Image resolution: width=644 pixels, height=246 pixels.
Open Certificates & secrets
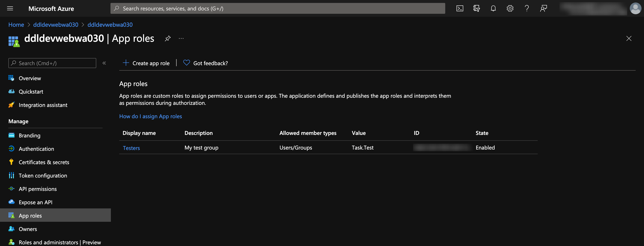(x=44, y=162)
